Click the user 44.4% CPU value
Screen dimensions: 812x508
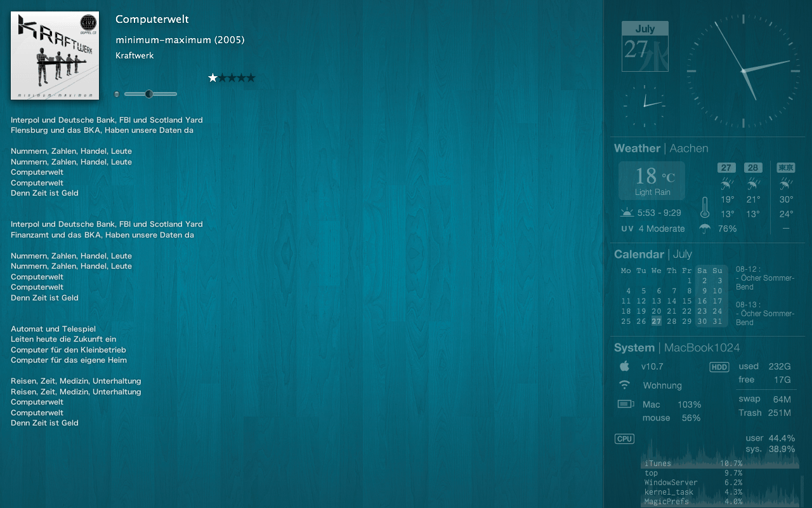(770, 438)
